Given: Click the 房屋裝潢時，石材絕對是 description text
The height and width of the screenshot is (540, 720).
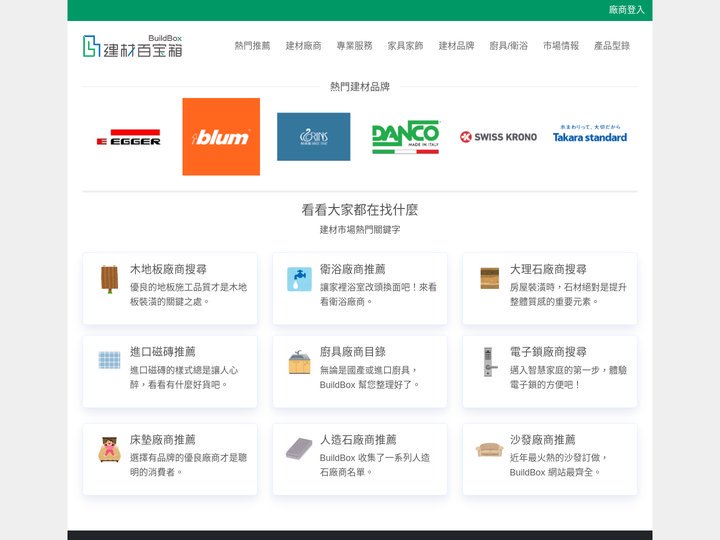Looking at the screenshot, I should (568, 294).
